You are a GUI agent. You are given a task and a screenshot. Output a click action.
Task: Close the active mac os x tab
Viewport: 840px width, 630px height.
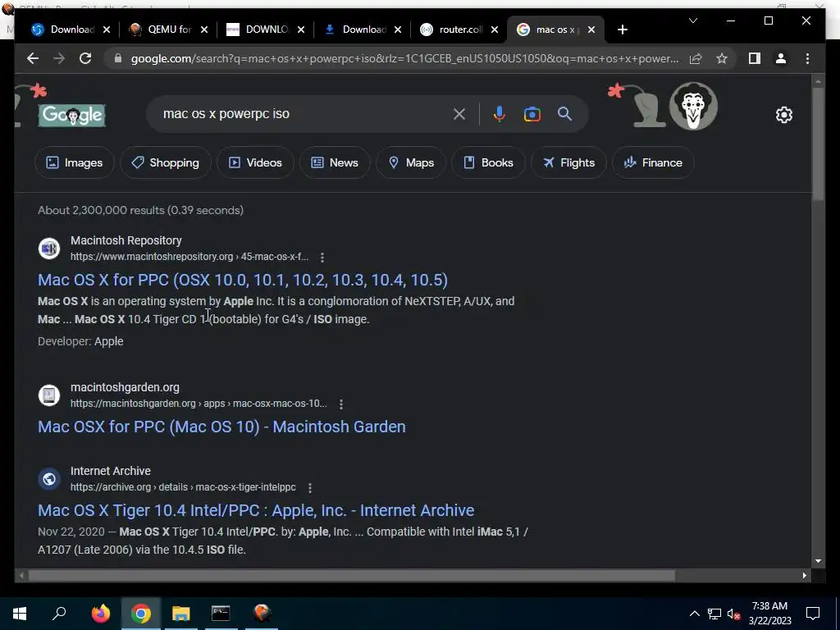coord(591,30)
